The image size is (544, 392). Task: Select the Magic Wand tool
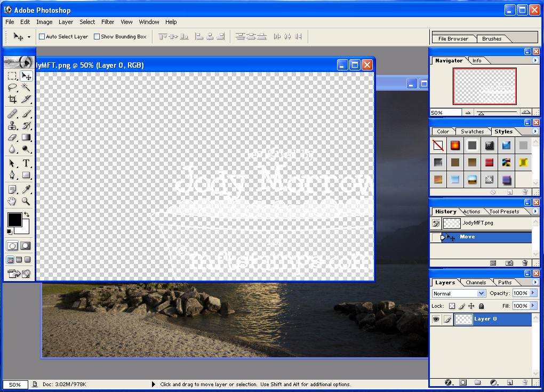(x=26, y=87)
